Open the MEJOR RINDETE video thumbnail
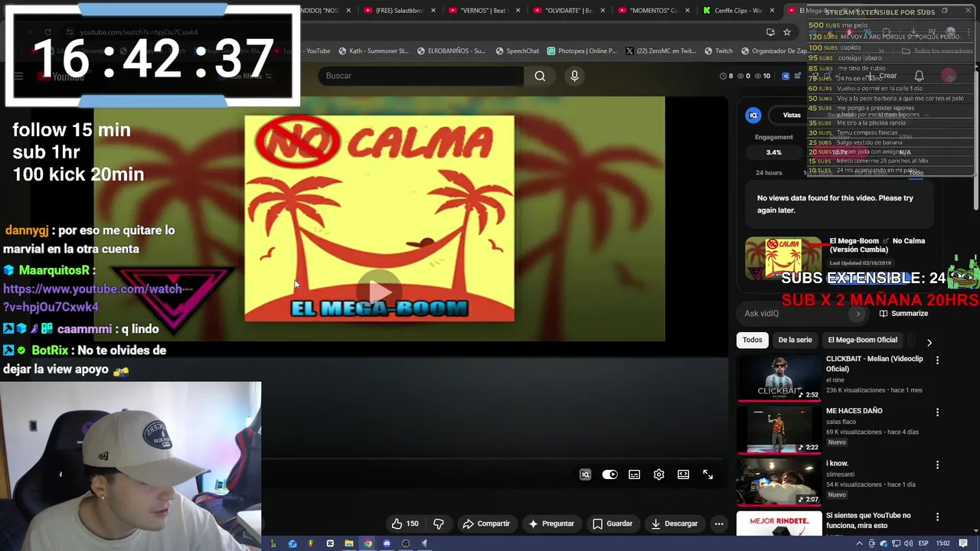Viewport: 980px width, 551px height. coord(779,524)
